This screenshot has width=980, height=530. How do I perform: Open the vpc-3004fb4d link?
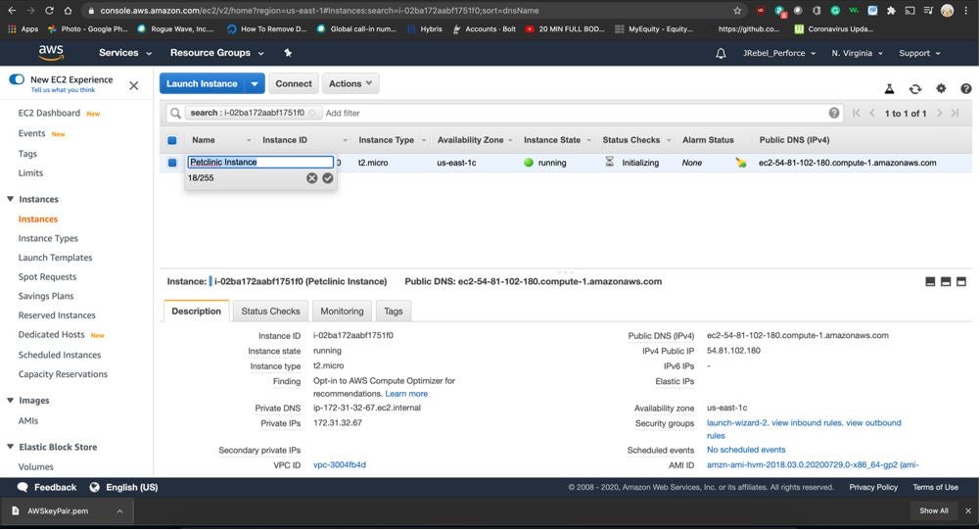click(x=340, y=465)
